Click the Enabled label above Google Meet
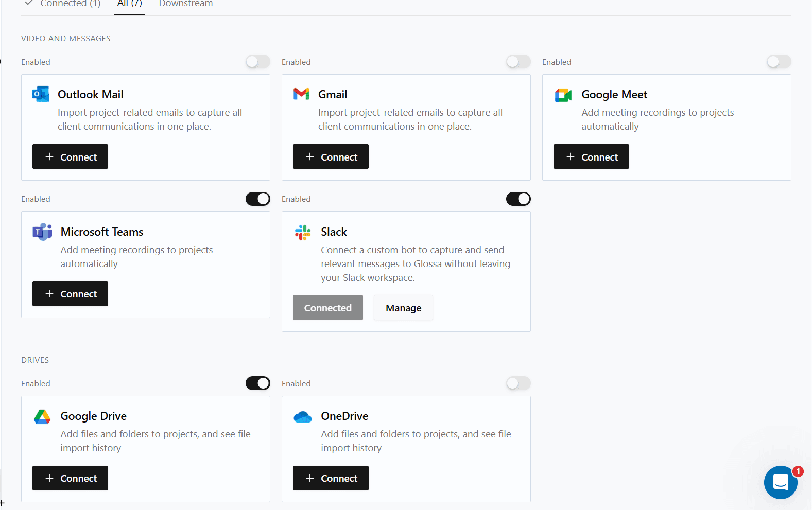Image resolution: width=812 pixels, height=510 pixels. coord(557,62)
